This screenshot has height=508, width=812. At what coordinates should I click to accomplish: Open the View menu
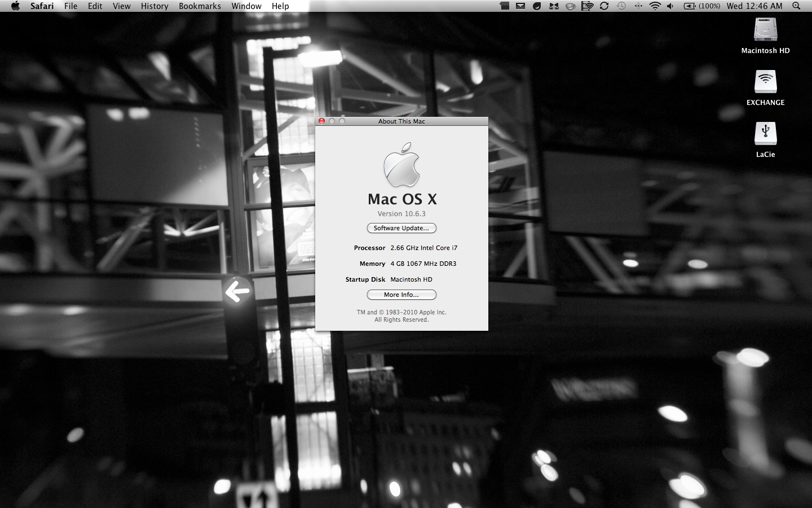pos(121,6)
